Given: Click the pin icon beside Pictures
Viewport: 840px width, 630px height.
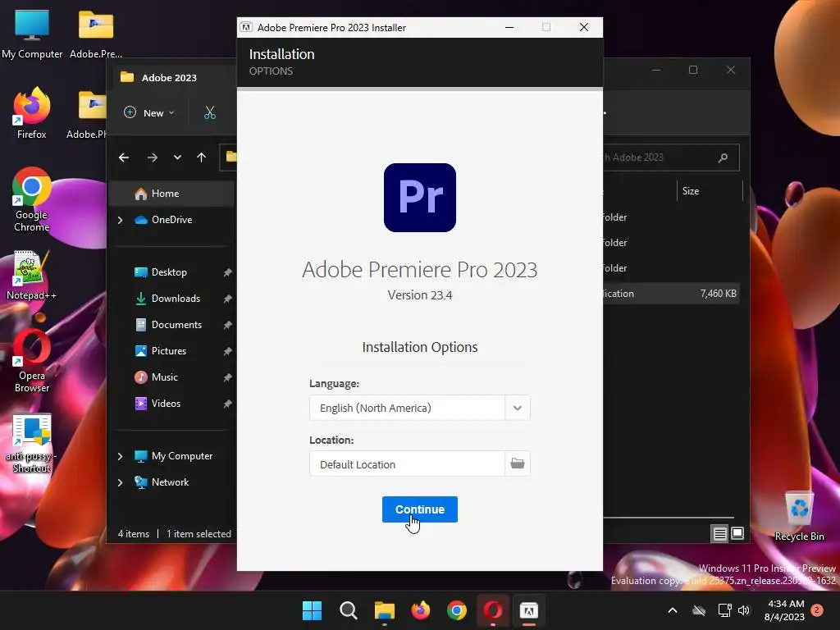Looking at the screenshot, I should pos(227,351).
